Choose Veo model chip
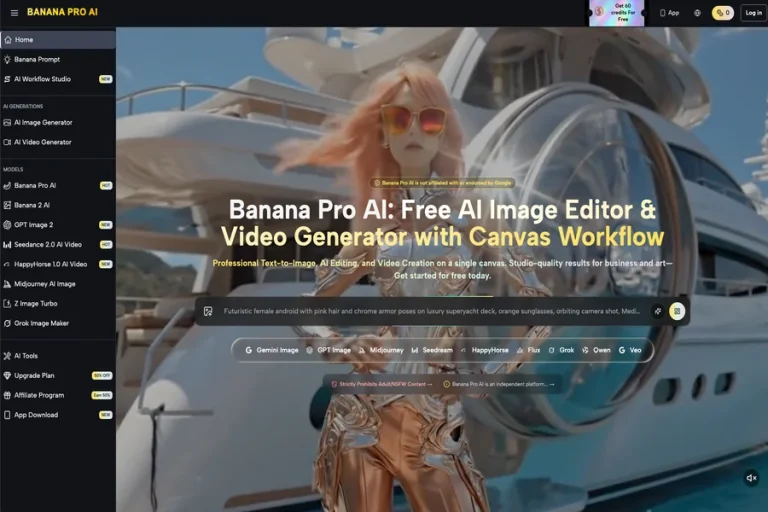 (x=630, y=350)
